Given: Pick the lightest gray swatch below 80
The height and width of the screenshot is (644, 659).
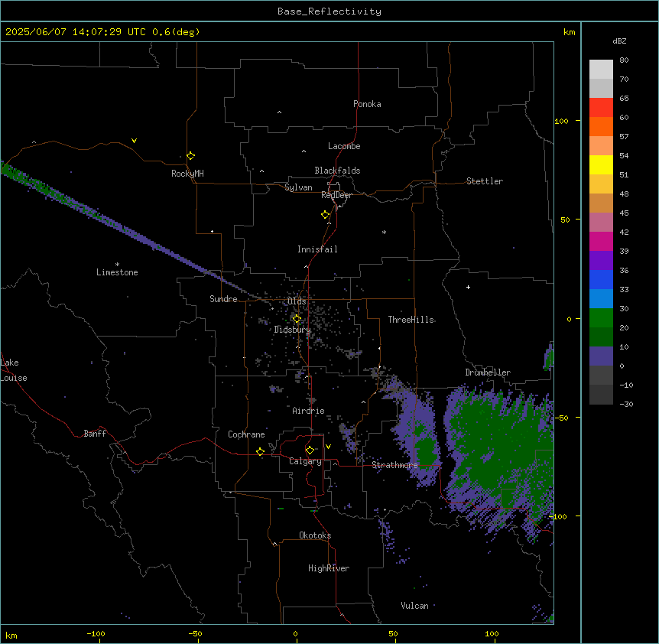Looking at the screenshot, I should coord(601,69).
